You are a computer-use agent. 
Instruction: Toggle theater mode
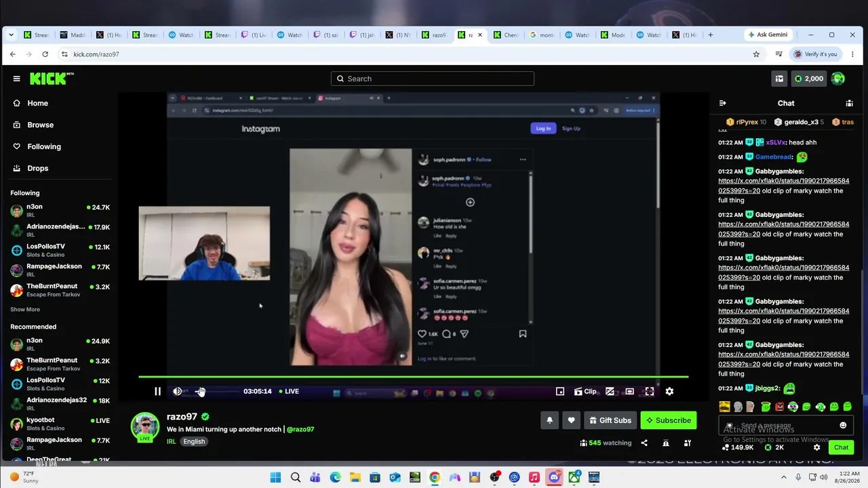pyautogui.click(x=629, y=391)
